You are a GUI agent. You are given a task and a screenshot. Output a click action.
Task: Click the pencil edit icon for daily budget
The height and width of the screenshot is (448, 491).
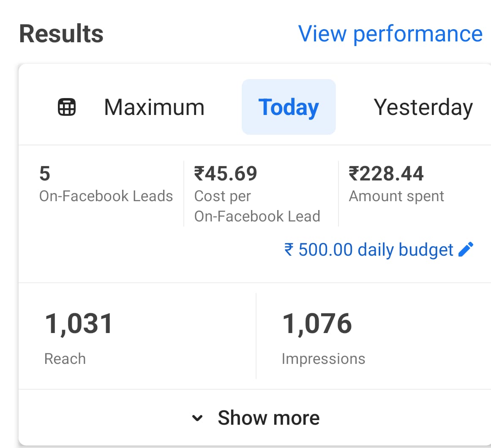click(x=466, y=249)
